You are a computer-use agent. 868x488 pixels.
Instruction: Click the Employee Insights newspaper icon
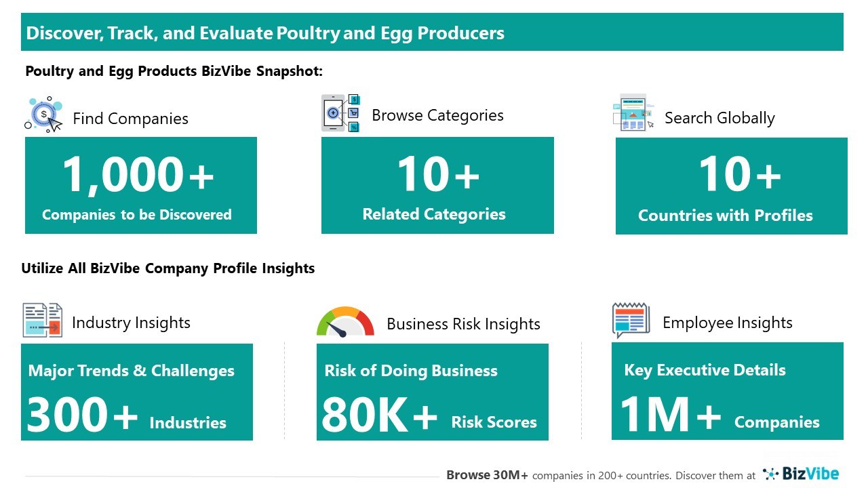pos(631,321)
